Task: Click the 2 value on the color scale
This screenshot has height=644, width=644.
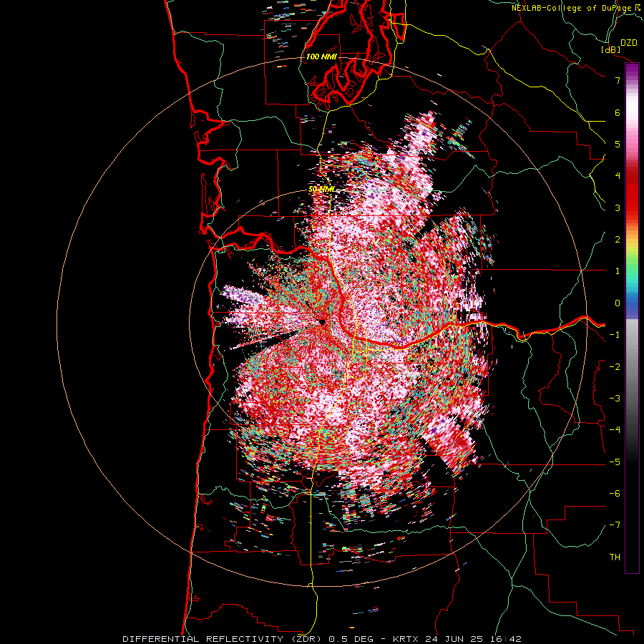Action: [x=618, y=240]
